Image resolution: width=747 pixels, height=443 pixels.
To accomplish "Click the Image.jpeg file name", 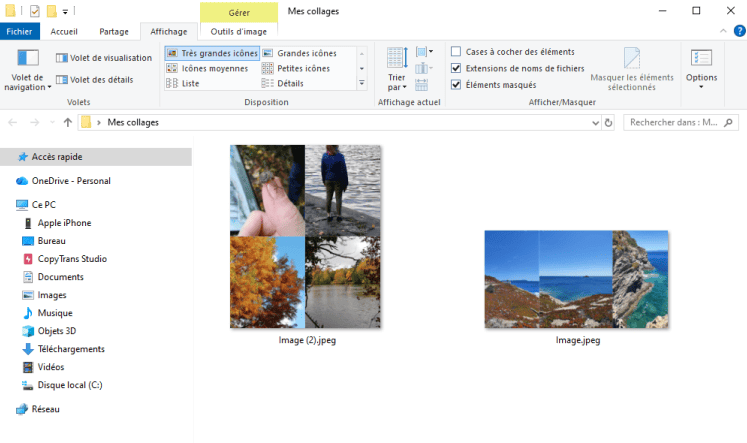I will pyautogui.click(x=578, y=340).
